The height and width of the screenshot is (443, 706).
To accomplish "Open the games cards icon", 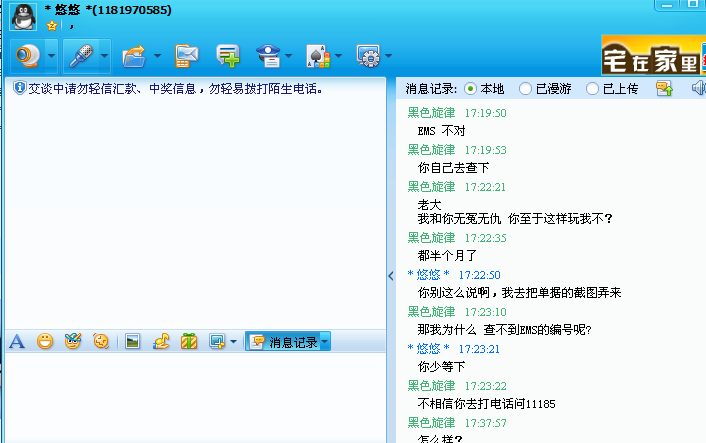I will pos(318,56).
